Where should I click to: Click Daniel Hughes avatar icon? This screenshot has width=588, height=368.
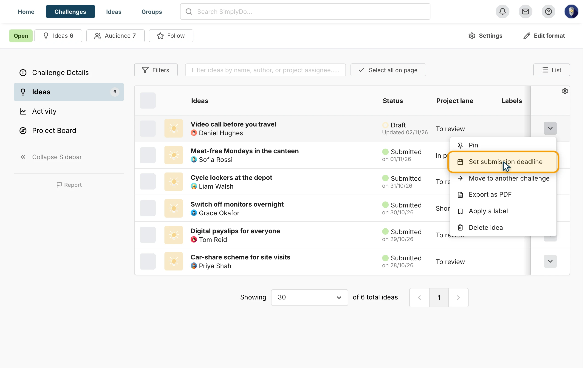tap(194, 133)
